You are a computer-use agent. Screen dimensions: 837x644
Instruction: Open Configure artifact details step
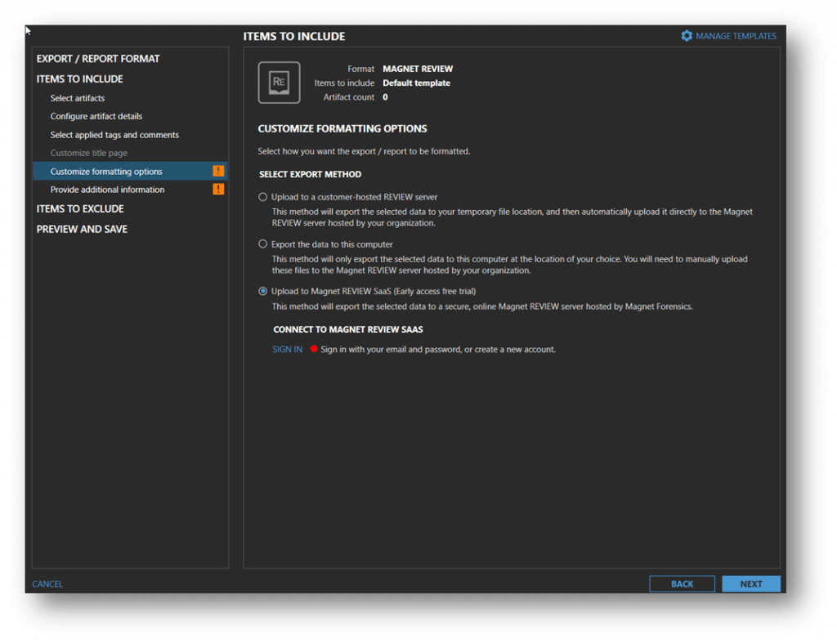pos(96,116)
